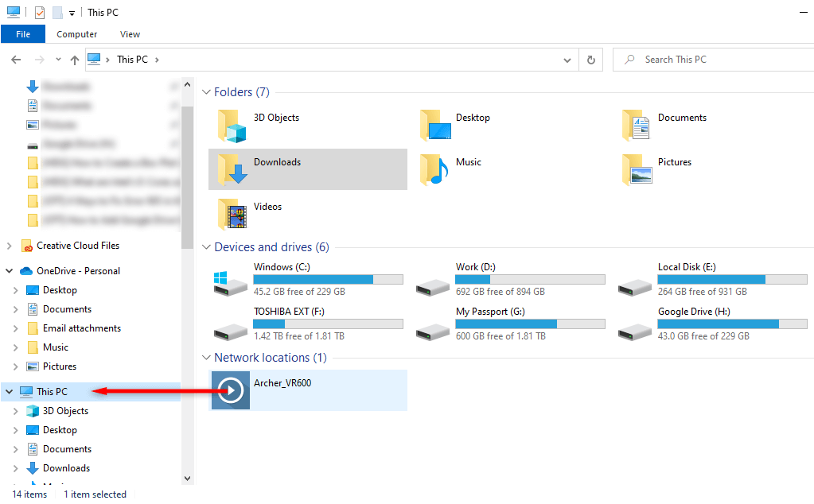Select Email attachments in the sidebar

coord(81,328)
